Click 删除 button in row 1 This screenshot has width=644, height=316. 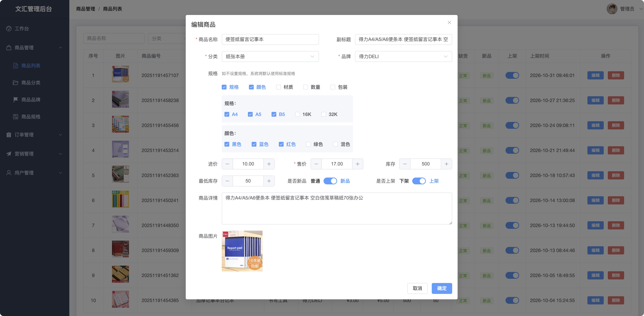(616, 75)
